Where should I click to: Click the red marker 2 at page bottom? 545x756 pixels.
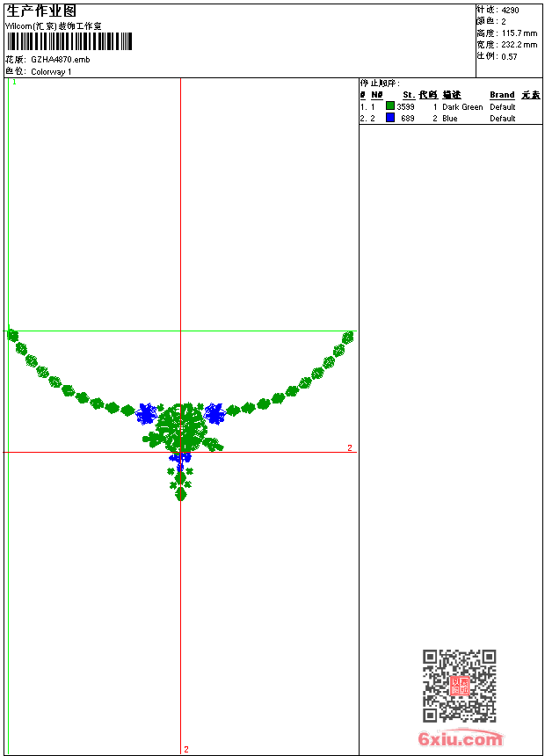click(x=185, y=749)
